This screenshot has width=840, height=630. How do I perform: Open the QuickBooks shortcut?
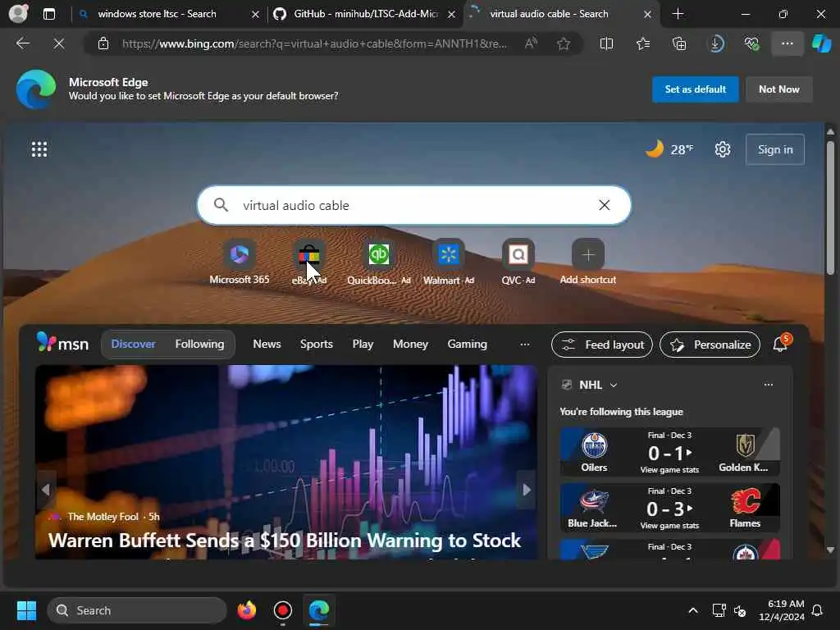click(379, 262)
